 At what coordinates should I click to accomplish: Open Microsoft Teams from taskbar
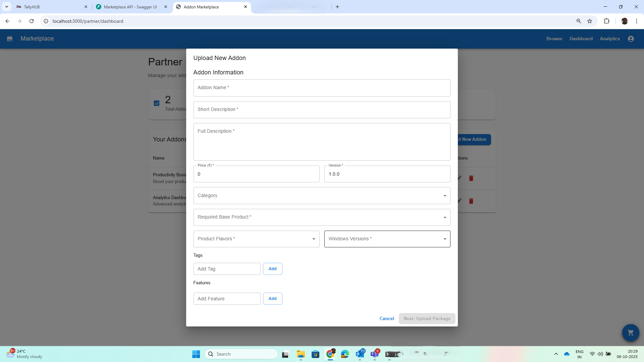[x=374, y=354]
